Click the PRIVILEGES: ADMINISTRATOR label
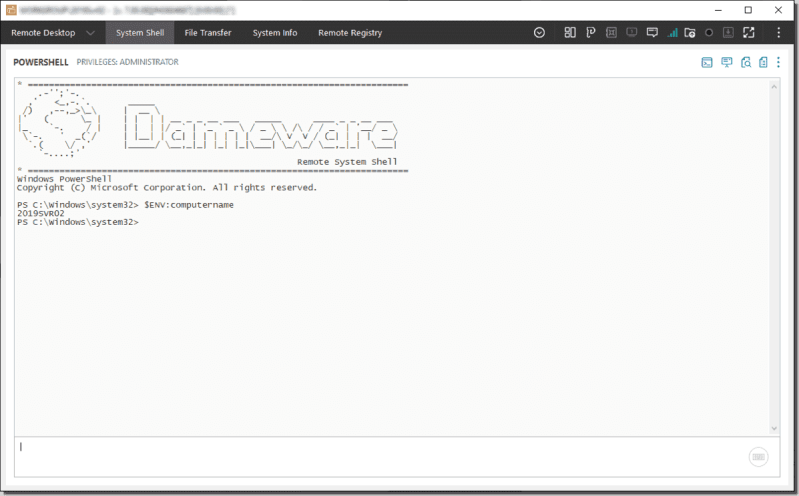The image size is (799, 496). pyautogui.click(x=127, y=62)
